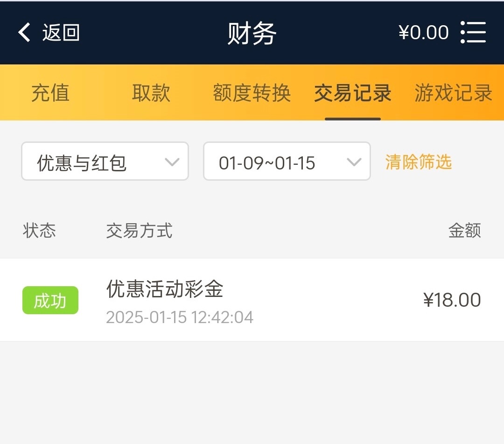Open the 优惠活动彩金 transaction entry
The width and height of the screenshot is (504, 444).
[x=165, y=289]
